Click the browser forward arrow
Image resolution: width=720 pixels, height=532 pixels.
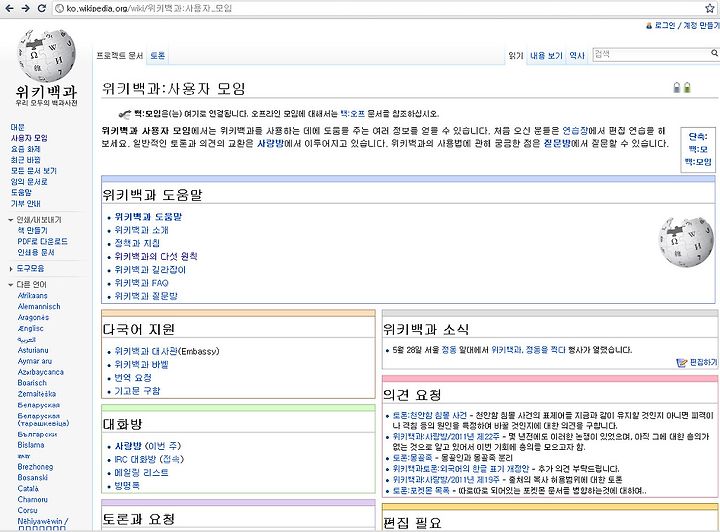(25, 8)
